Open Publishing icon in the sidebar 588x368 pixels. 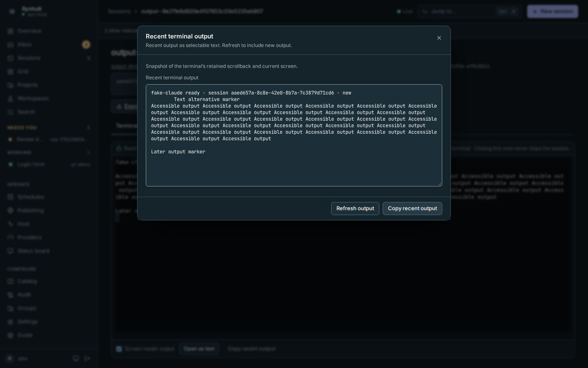point(11,211)
